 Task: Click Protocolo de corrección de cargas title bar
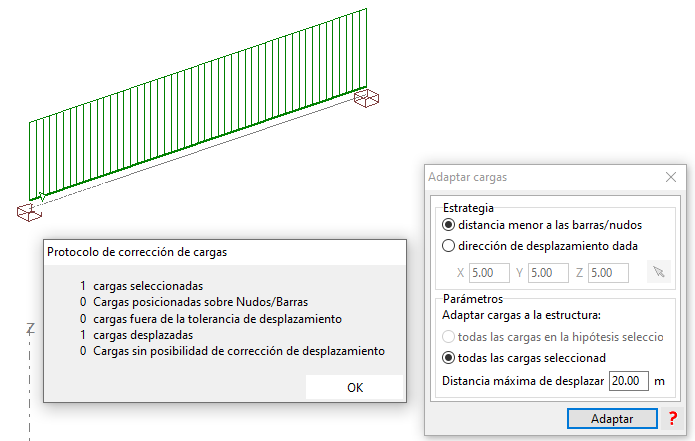(225, 252)
